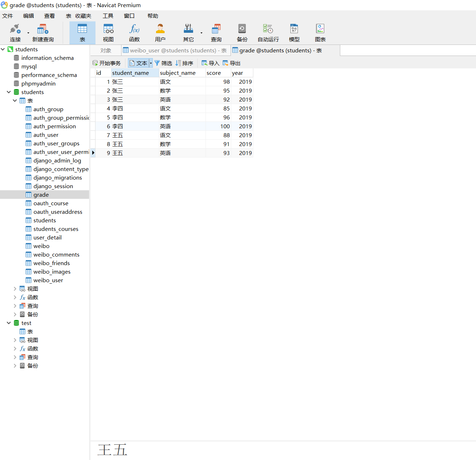Expand the 视图 node under students
Viewport: 476px width, 460px height.
(15, 289)
